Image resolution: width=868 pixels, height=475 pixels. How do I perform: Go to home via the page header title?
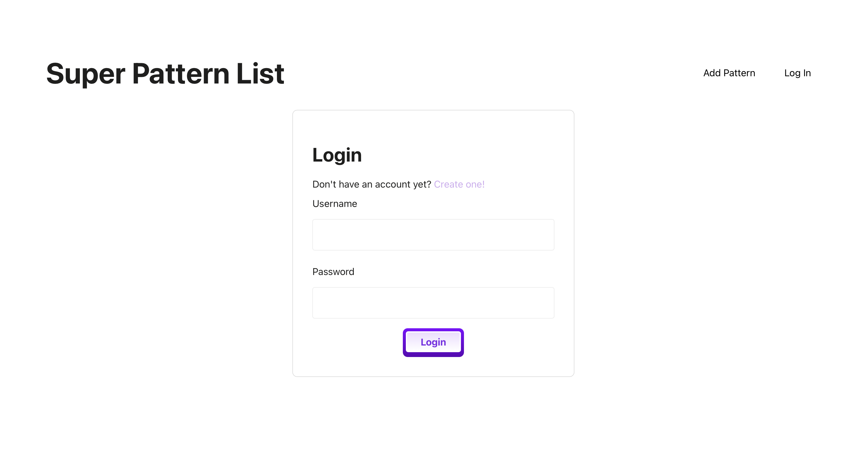(165, 74)
